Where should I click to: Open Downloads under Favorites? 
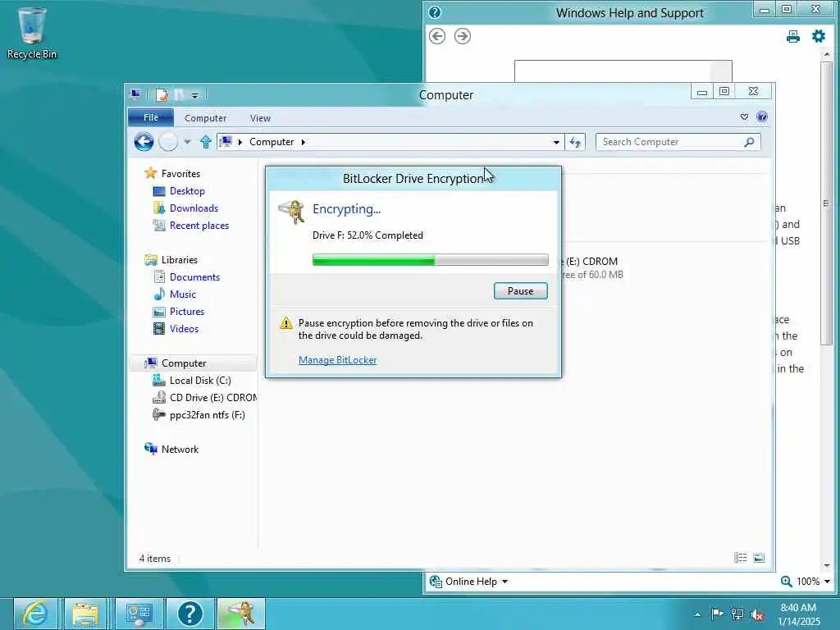click(194, 208)
